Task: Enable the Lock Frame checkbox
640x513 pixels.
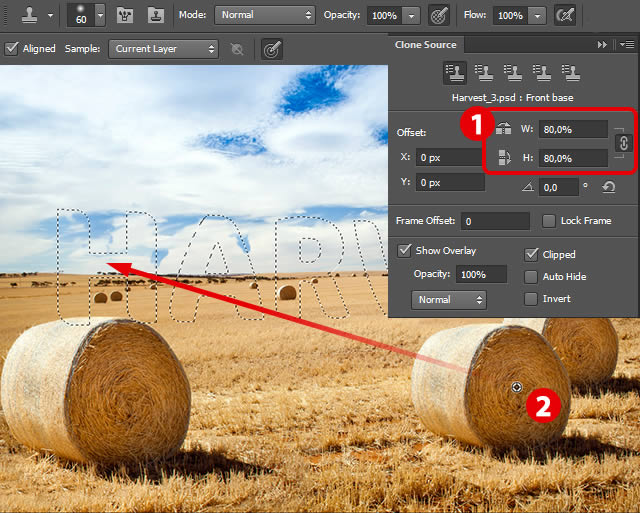Action: click(549, 221)
